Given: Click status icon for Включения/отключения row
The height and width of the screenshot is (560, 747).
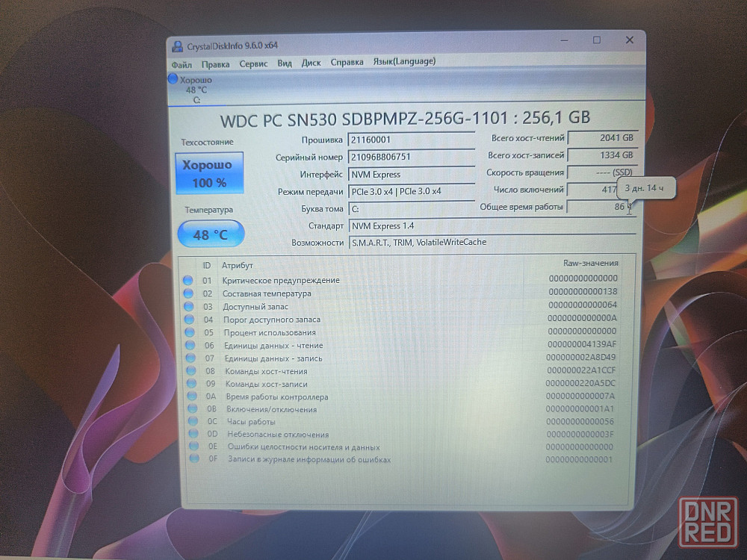Looking at the screenshot, I should pos(193,408).
